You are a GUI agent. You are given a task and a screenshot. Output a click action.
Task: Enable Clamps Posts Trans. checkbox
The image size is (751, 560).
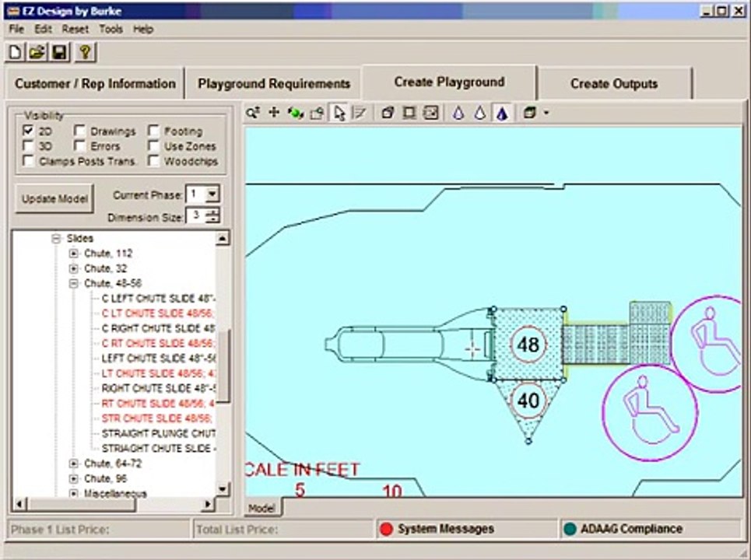(28, 161)
